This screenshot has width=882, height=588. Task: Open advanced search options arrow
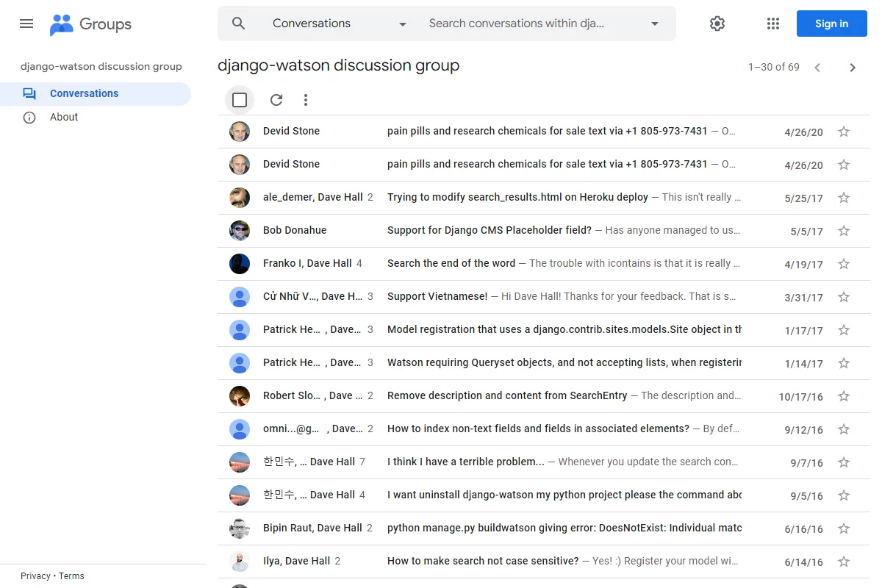tap(655, 24)
